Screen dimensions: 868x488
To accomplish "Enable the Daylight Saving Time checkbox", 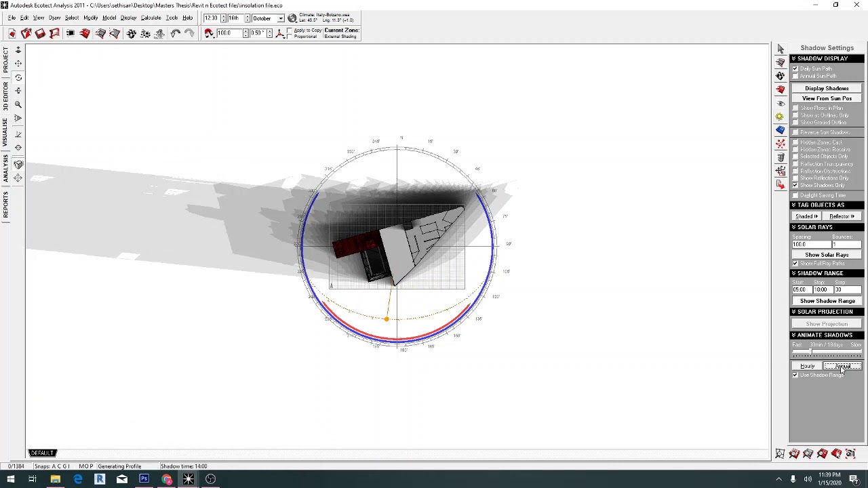I will click(x=795, y=195).
